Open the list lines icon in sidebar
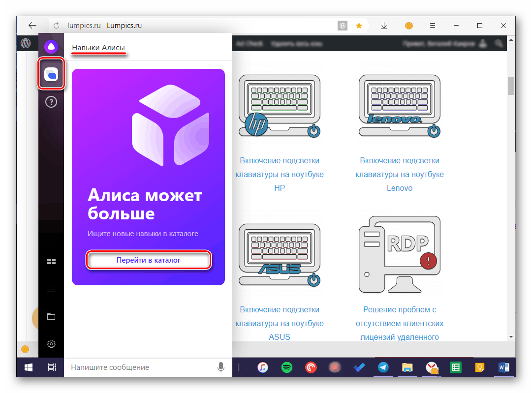Viewport: 532px width, 393px height. point(51,289)
